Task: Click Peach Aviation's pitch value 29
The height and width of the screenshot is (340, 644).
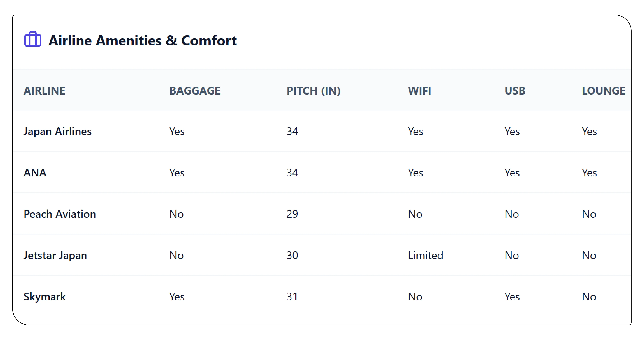Action: point(292,214)
